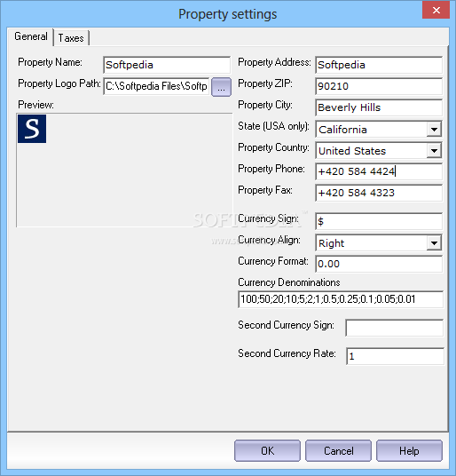Select the General tab

tap(31, 36)
